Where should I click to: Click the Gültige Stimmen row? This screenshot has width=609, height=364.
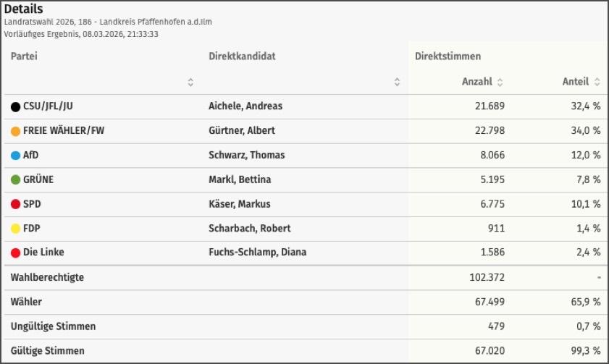point(47,351)
